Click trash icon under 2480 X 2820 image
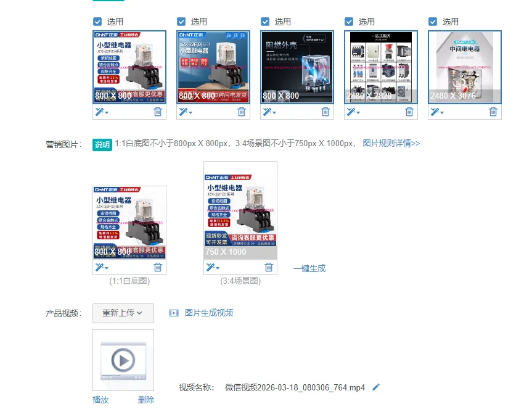The width and height of the screenshot is (532, 412). tap(409, 112)
